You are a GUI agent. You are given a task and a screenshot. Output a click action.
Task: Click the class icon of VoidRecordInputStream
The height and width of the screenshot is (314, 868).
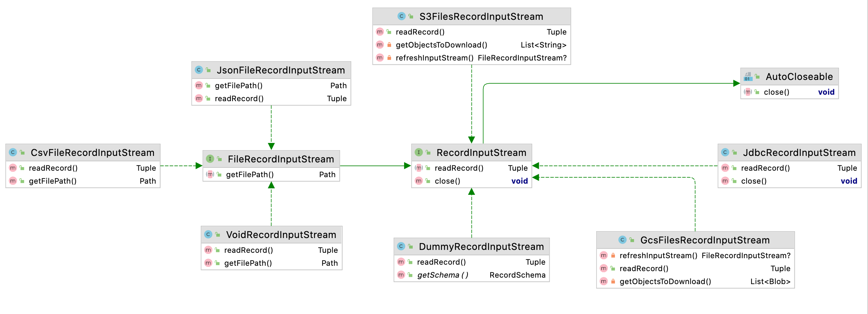click(208, 234)
